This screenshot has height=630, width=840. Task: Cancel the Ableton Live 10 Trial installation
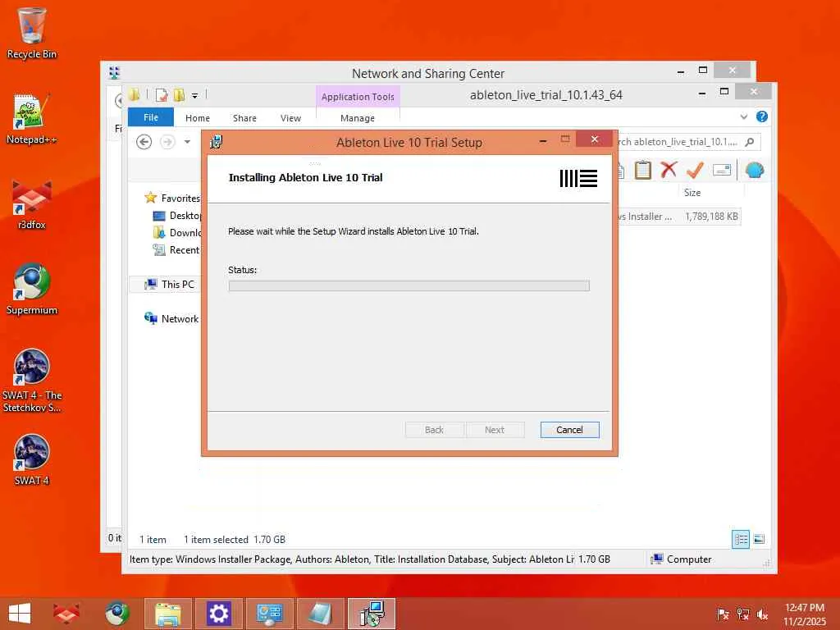[569, 430]
